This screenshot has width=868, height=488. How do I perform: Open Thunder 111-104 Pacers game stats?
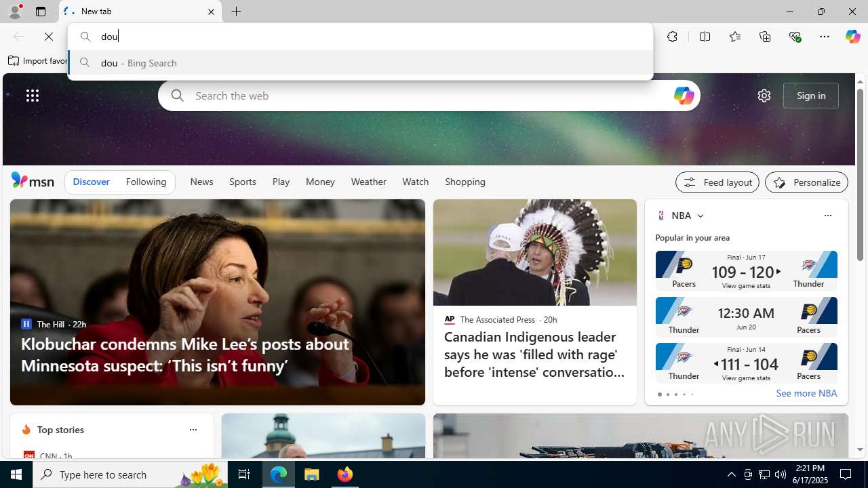746,363
